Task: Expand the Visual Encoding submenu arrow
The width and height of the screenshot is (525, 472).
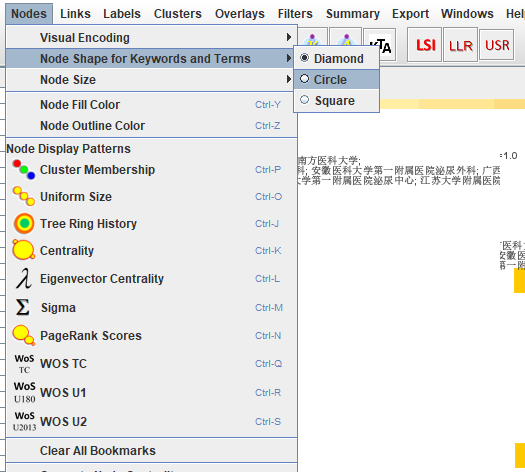Action: click(x=289, y=37)
